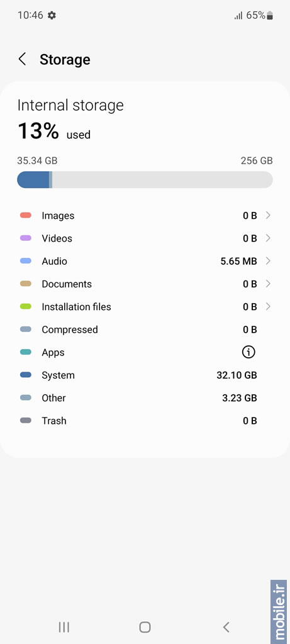Tap the navigation bar back button
Screen dimensions: 290x644
pos(225,627)
